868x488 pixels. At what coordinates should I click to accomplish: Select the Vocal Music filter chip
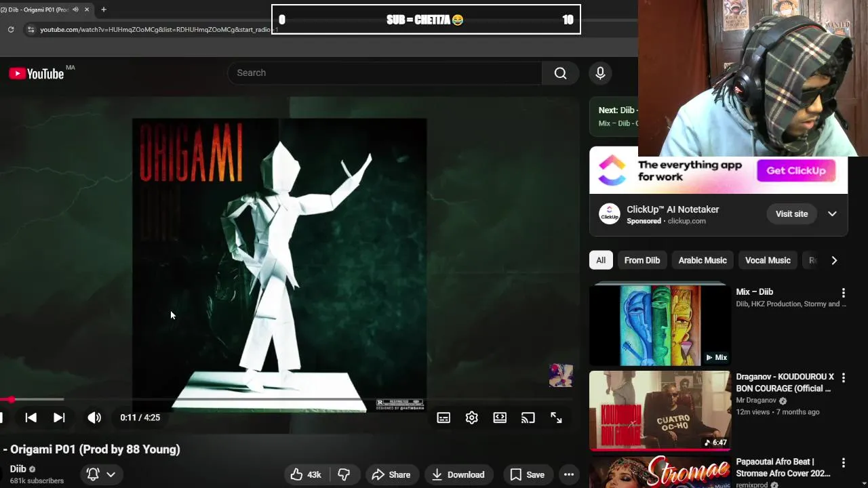(768, 260)
